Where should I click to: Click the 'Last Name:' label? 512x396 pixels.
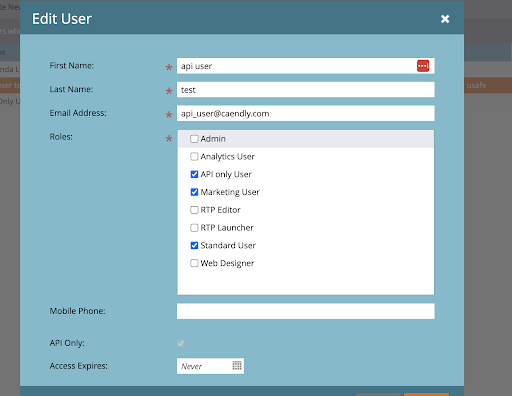(71, 89)
